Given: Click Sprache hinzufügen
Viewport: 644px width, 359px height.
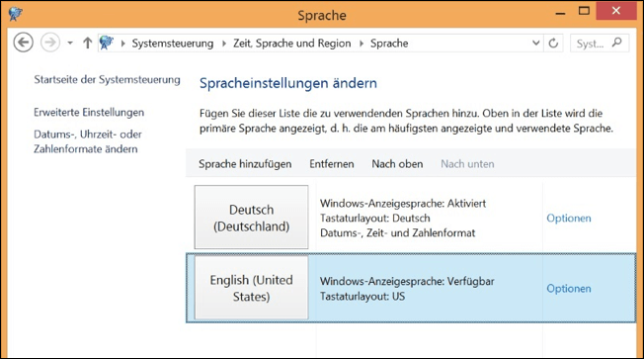Looking at the screenshot, I should (245, 163).
